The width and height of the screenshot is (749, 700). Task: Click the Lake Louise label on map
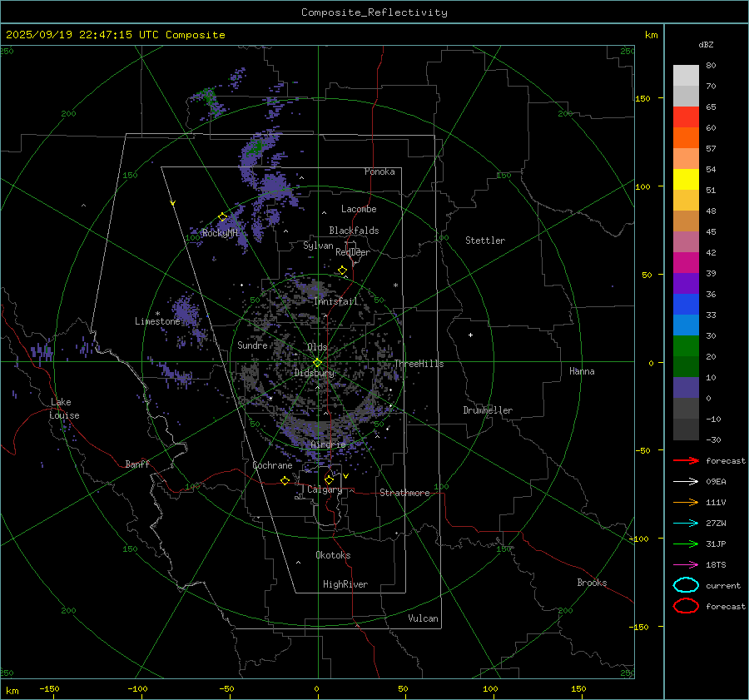click(x=63, y=409)
